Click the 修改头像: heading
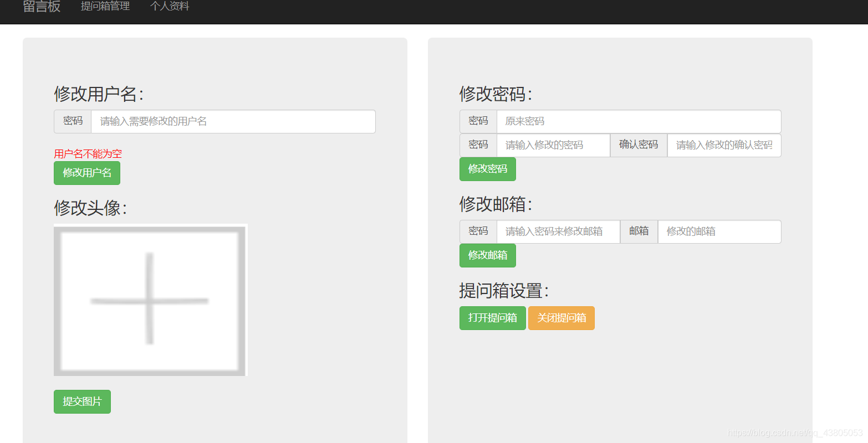 (x=90, y=208)
